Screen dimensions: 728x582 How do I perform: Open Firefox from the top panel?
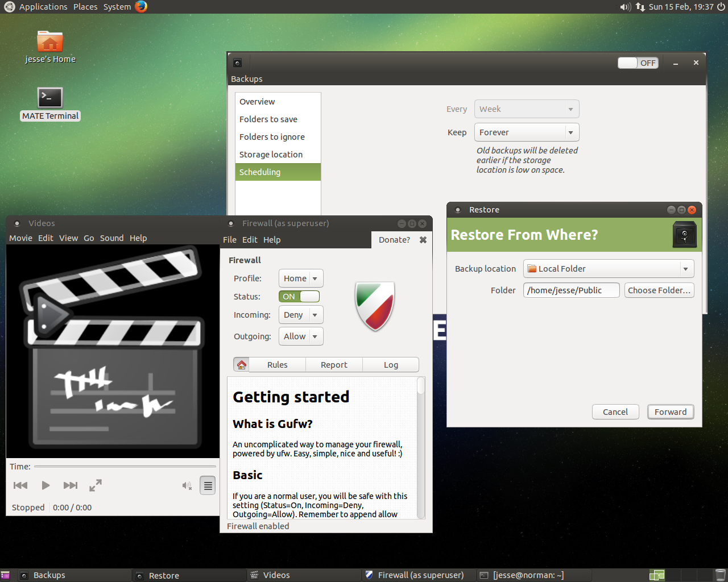click(141, 6)
